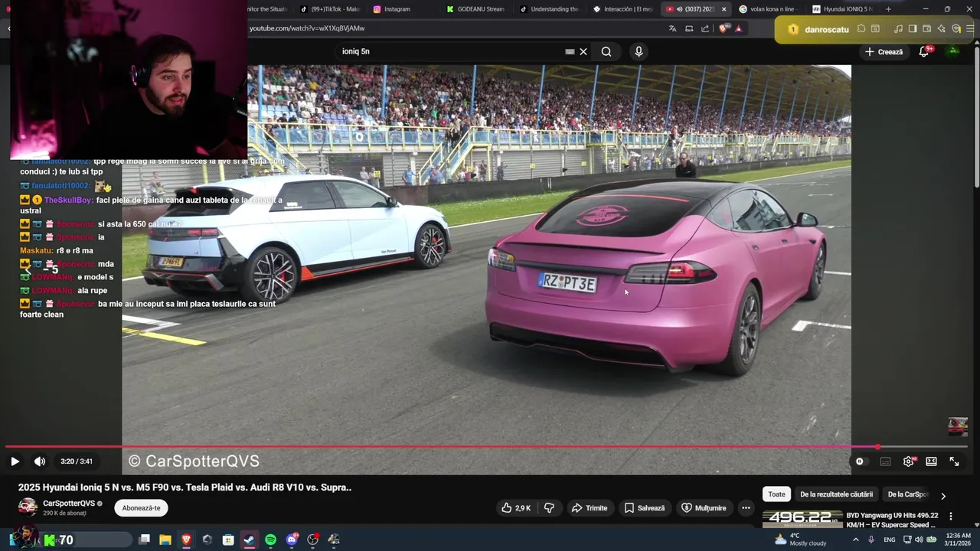Start voice search with microphone icon
980x551 pixels.
pos(639,51)
